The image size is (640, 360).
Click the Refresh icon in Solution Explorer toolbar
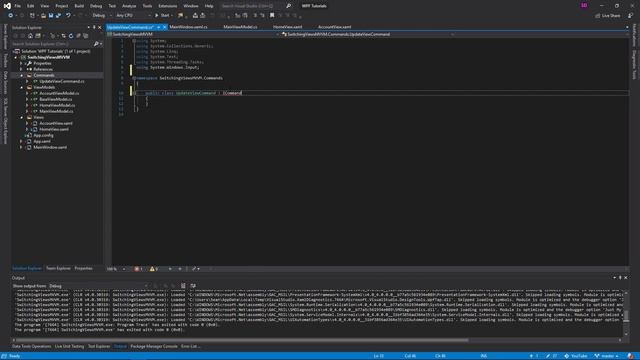click(71, 36)
